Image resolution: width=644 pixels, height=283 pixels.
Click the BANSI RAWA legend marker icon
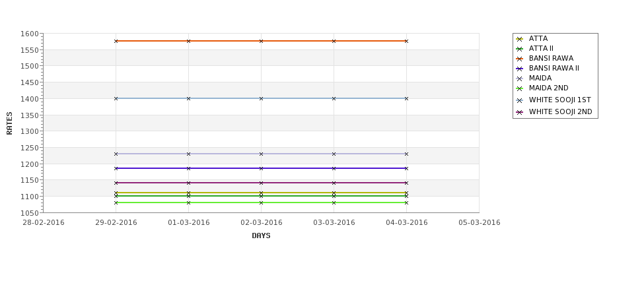point(519,59)
